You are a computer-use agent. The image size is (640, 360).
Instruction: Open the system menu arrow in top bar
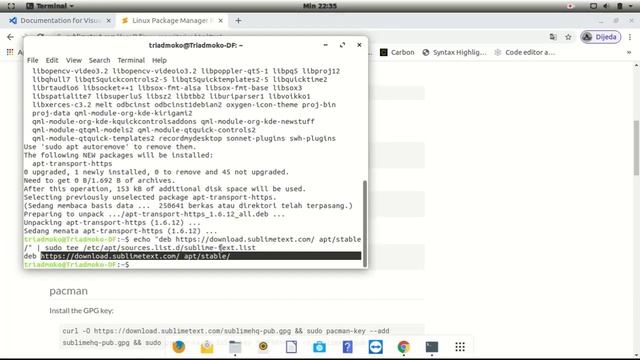631,6
